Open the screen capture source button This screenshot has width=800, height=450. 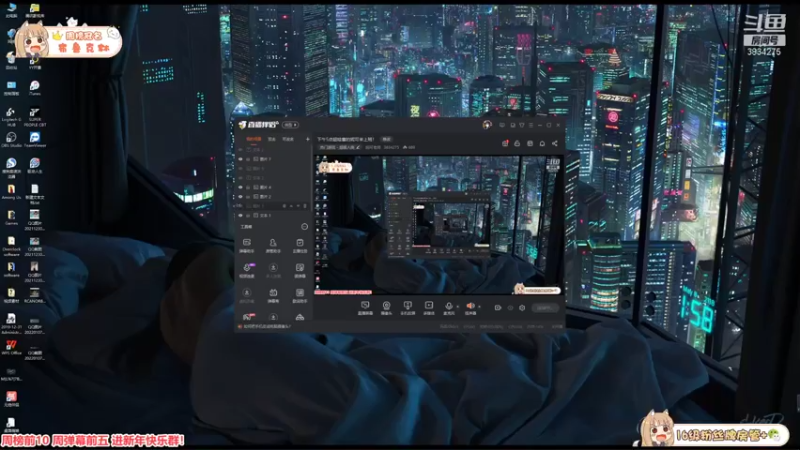365,307
